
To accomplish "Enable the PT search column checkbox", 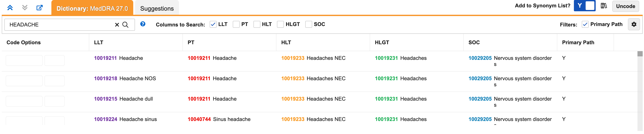I will 236,25.
